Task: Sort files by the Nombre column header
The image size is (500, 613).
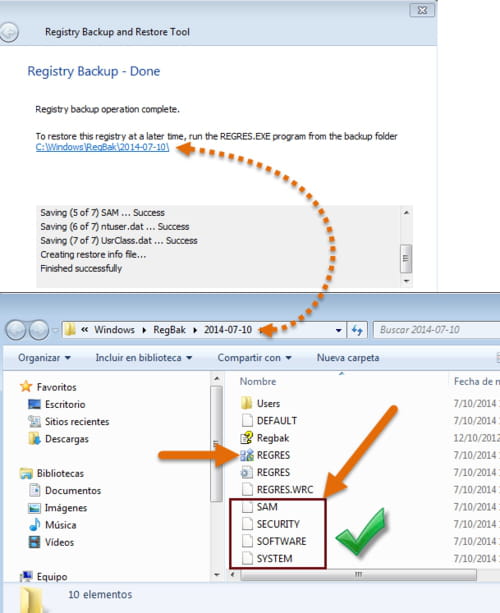Action: pyautogui.click(x=258, y=382)
